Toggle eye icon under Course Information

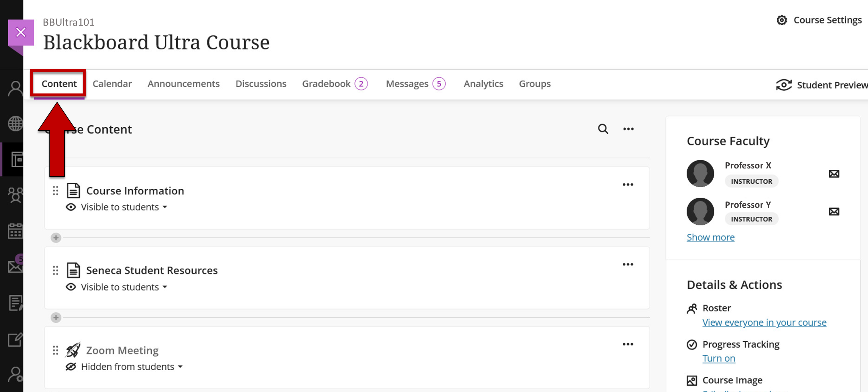[x=71, y=207]
